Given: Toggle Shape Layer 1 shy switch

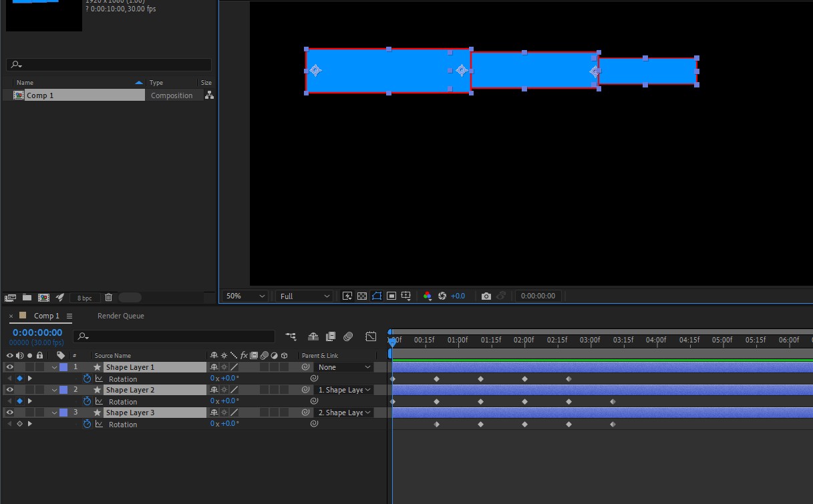Looking at the screenshot, I should point(214,367).
